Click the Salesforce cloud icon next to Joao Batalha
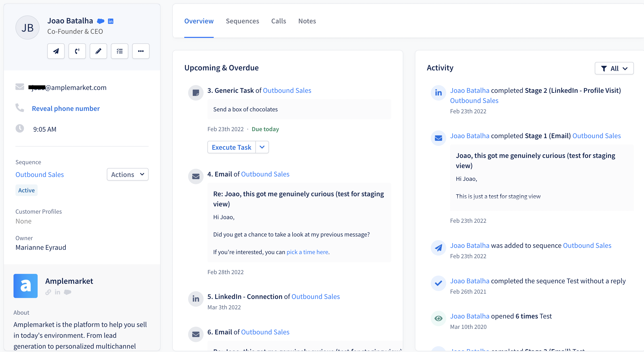 point(101,21)
